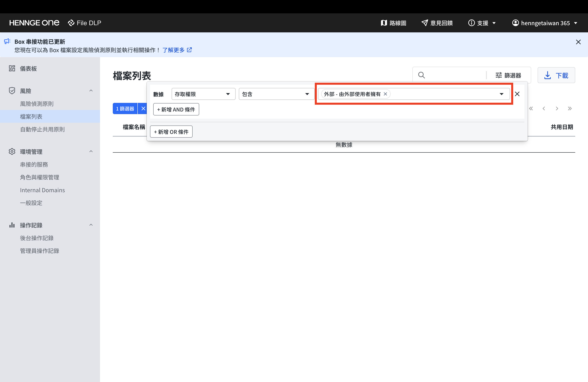588x382 pixels.
Task: Open the 支援 support menu
Action: pyautogui.click(x=482, y=23)
